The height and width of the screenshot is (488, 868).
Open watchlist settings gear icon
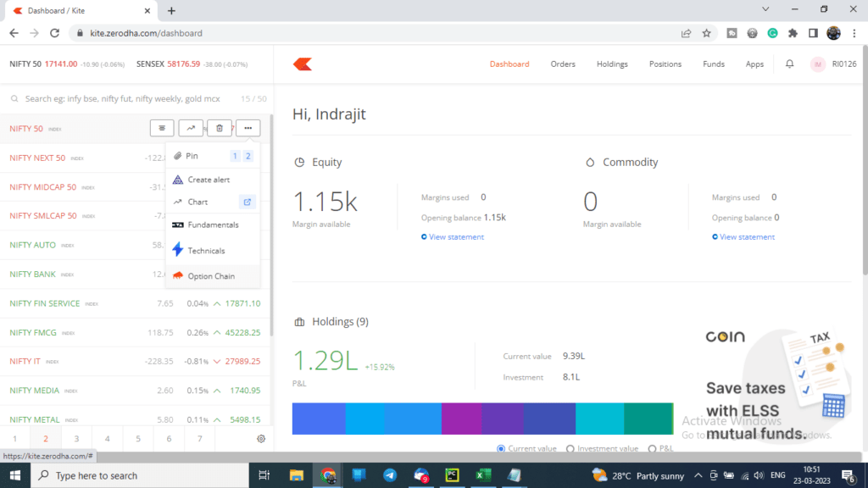(261, 439)
